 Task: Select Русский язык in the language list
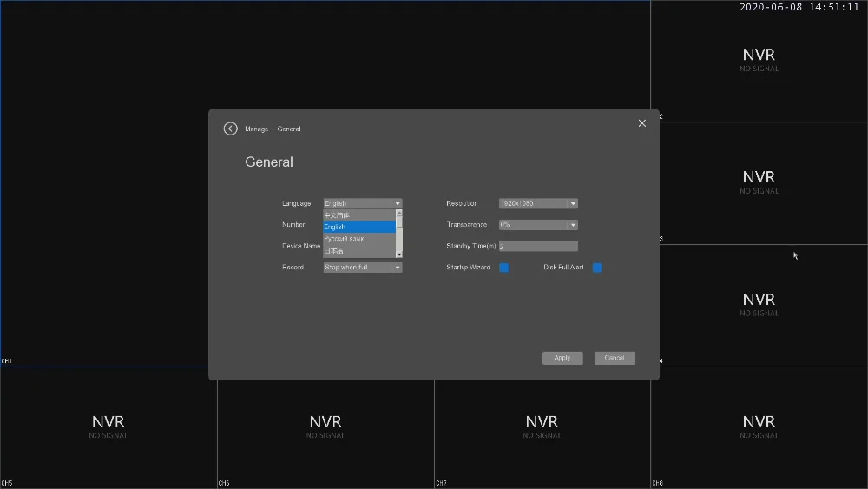tap(359, 239)
